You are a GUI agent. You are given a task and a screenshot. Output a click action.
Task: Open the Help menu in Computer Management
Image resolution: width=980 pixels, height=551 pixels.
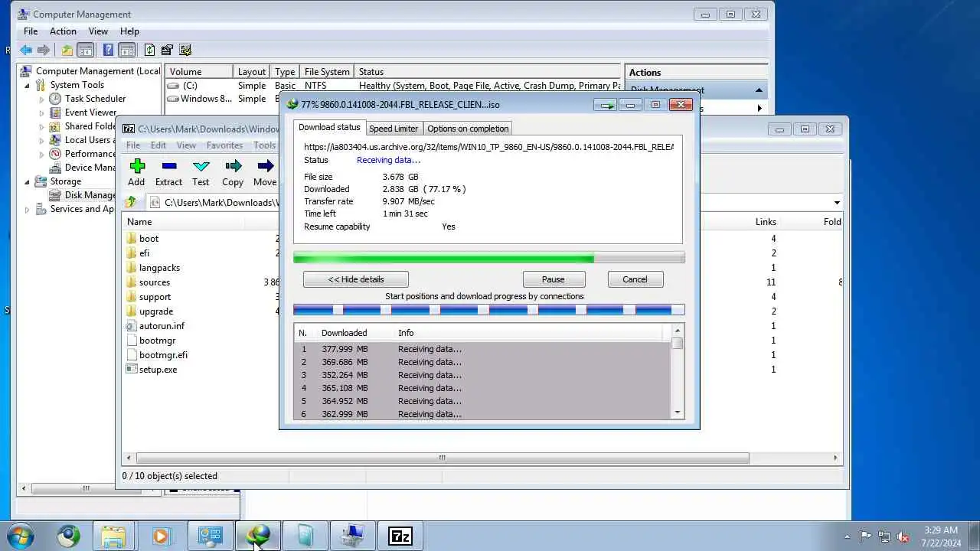pos(129,31)
